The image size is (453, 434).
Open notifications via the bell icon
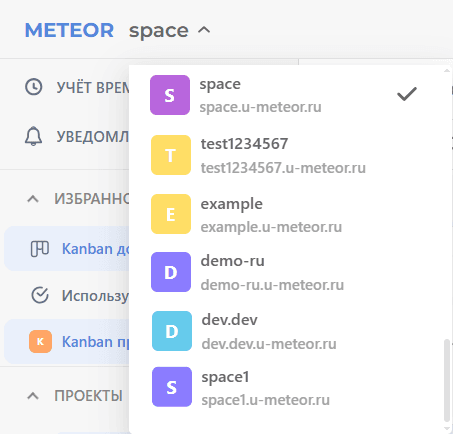[33, 136]
